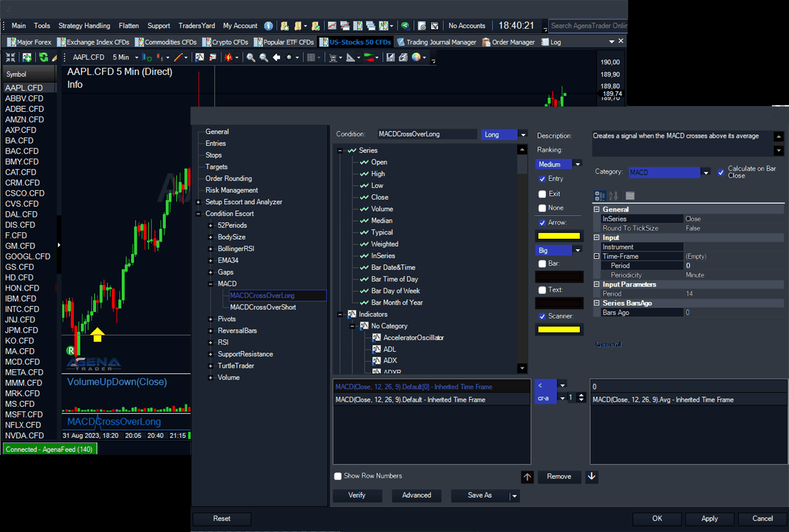Image resolution: width=789 pixels, height=532 pixels.
Task: Click the Advanced button
Action: tap(416, 496)
